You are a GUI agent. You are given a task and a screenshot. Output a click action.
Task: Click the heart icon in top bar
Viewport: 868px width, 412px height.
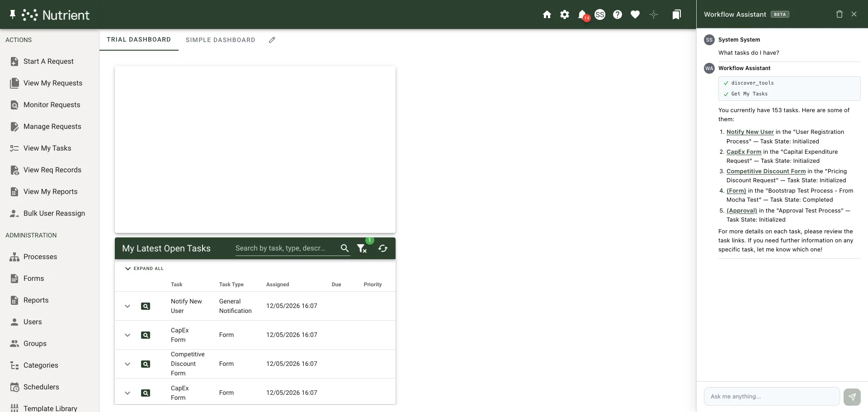(635, 14)
